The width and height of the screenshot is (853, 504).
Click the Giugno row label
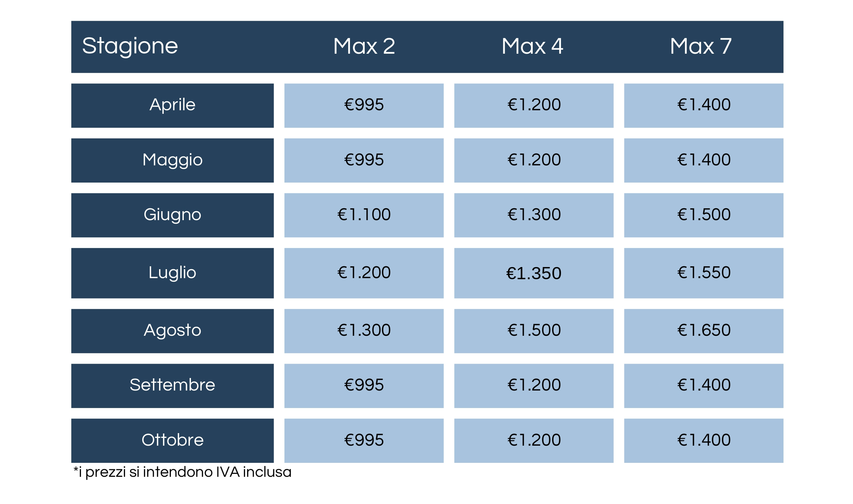pyautogui.click(x=172, y=215)
